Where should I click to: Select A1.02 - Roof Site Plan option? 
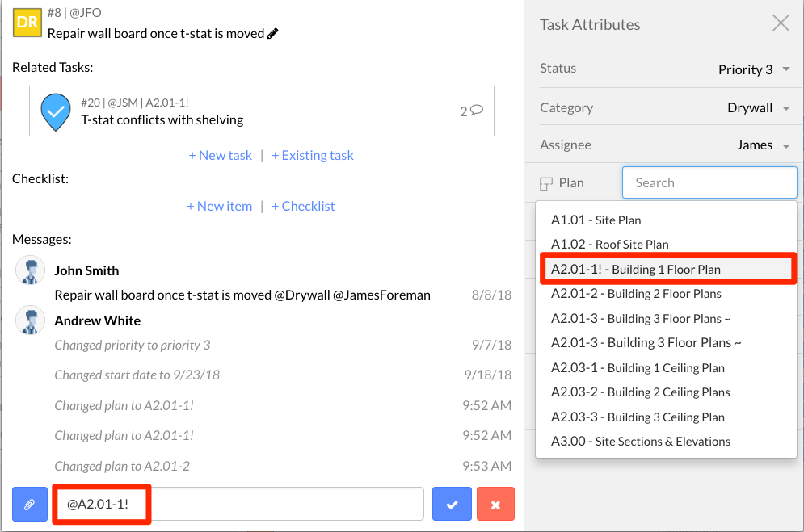click(x=609, y=245)
